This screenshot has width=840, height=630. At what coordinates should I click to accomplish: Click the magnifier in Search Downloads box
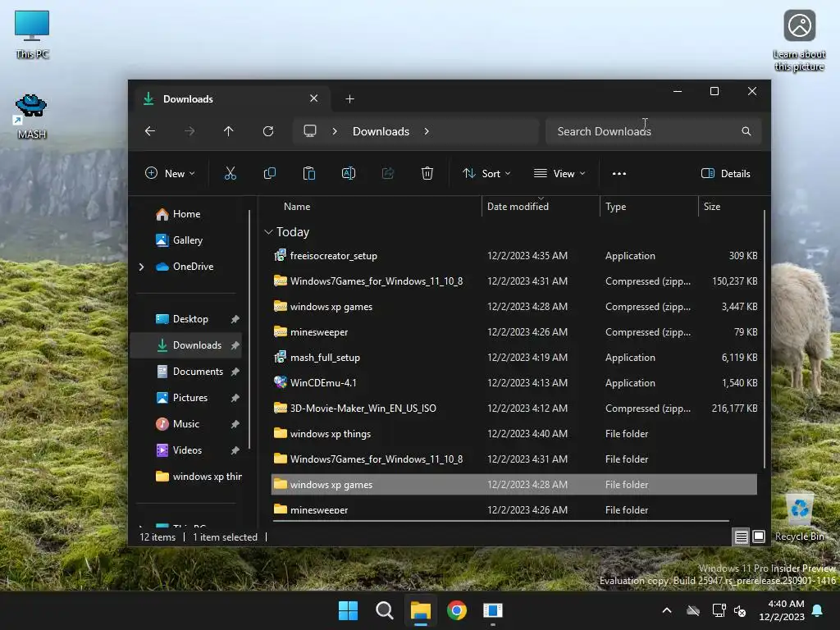pyautogui.click(x=746, y=131)
